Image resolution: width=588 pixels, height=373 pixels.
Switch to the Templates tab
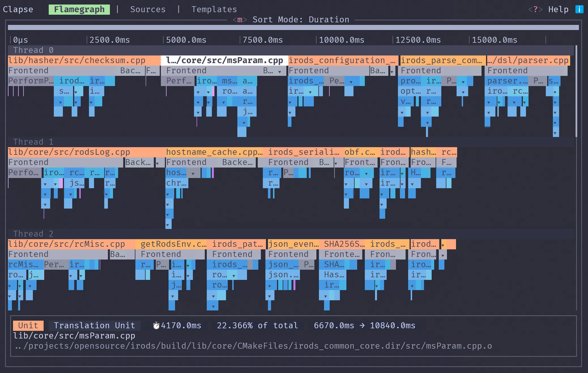(x=214, y=9)
